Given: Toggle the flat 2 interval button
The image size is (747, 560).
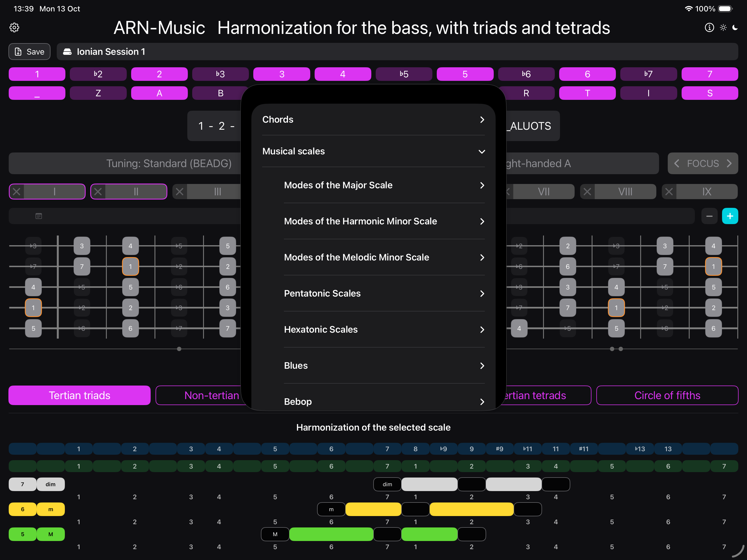Looking at the screenshot, I should point(98,74).
